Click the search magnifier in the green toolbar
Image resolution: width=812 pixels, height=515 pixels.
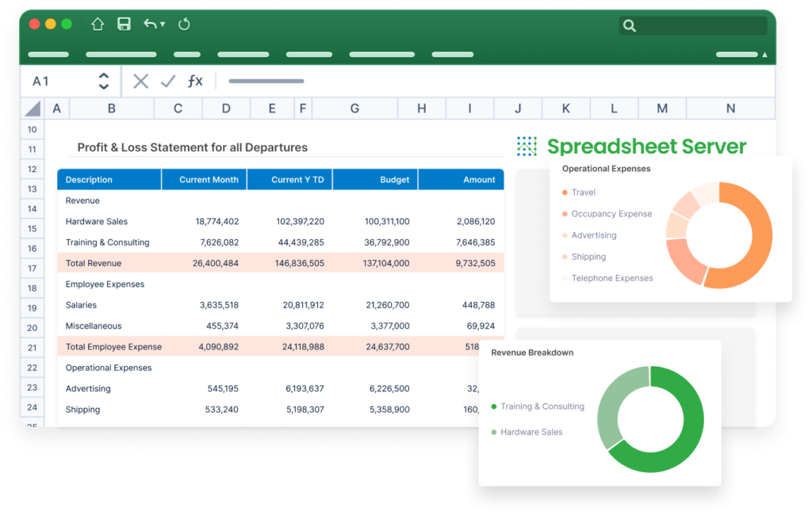click(630, 25)
